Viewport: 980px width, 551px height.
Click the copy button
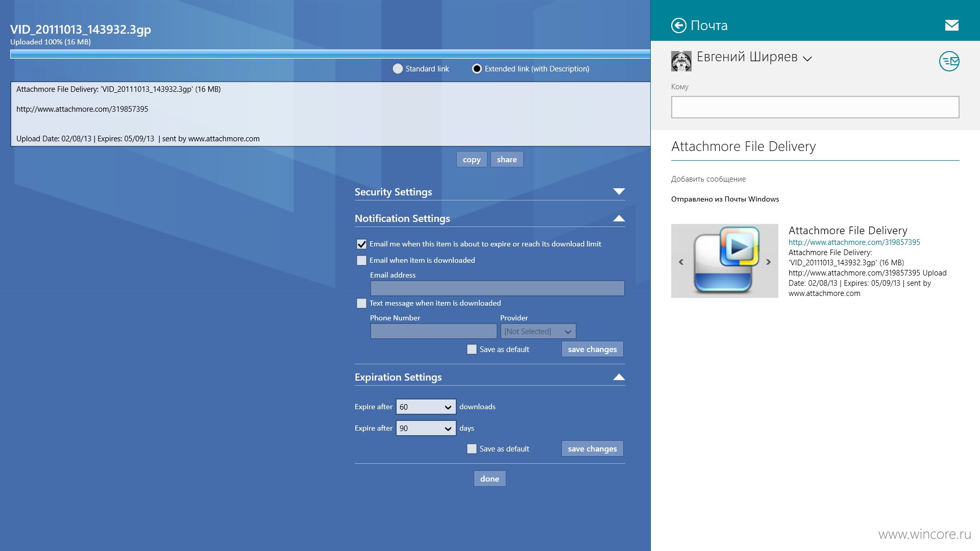[472, 160]
